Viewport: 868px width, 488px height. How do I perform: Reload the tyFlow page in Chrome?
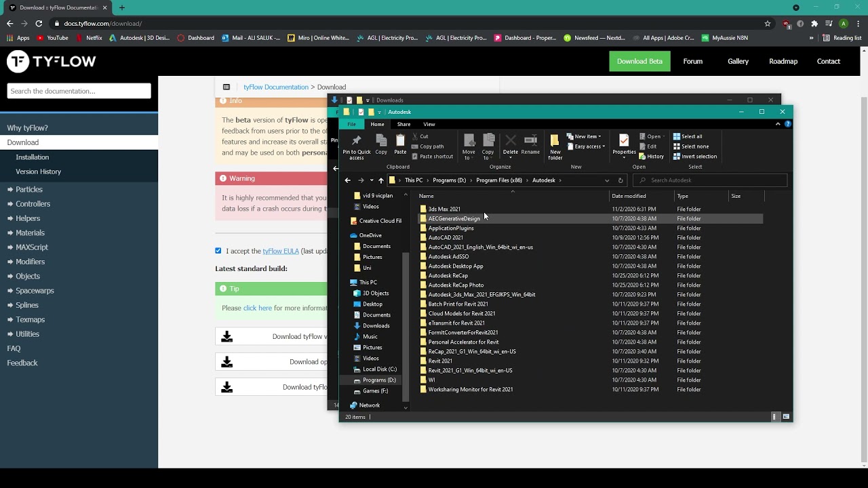39,23
